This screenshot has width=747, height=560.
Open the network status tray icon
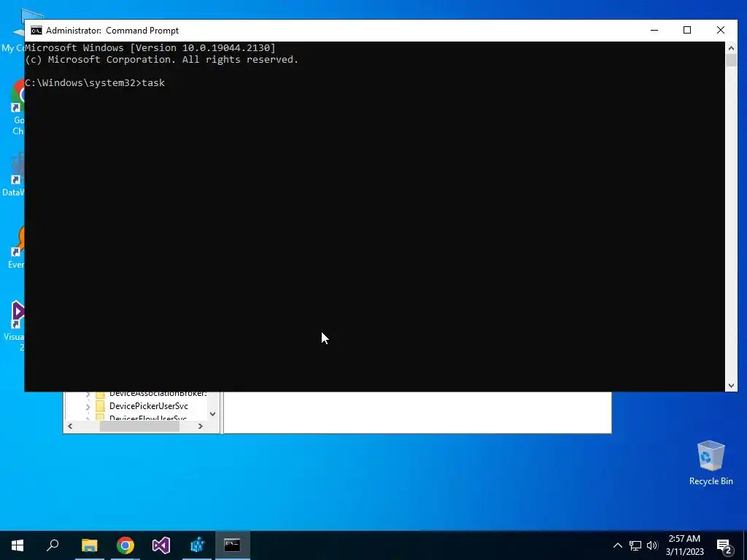pos(635,545)
